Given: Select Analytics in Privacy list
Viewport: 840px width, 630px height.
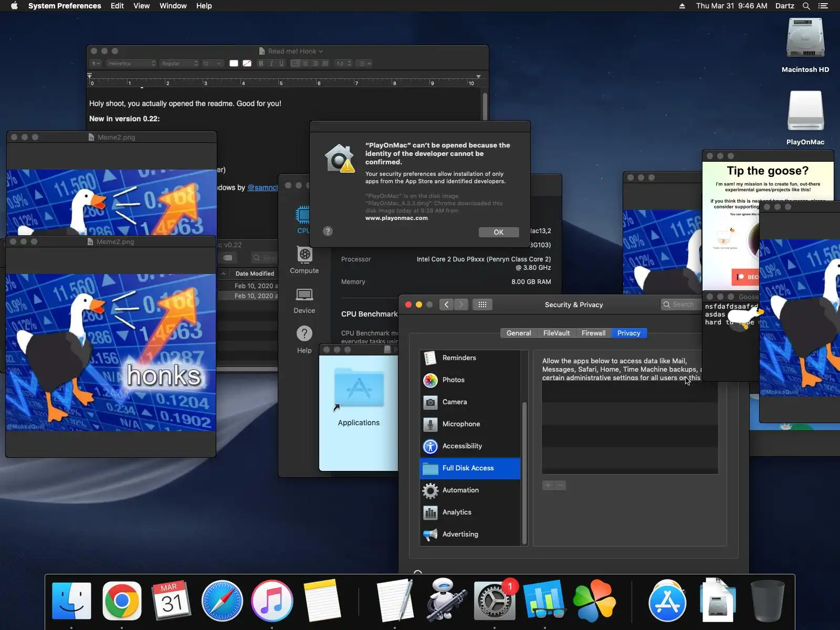Looking at the screenshot, I should tap(470, 512).
